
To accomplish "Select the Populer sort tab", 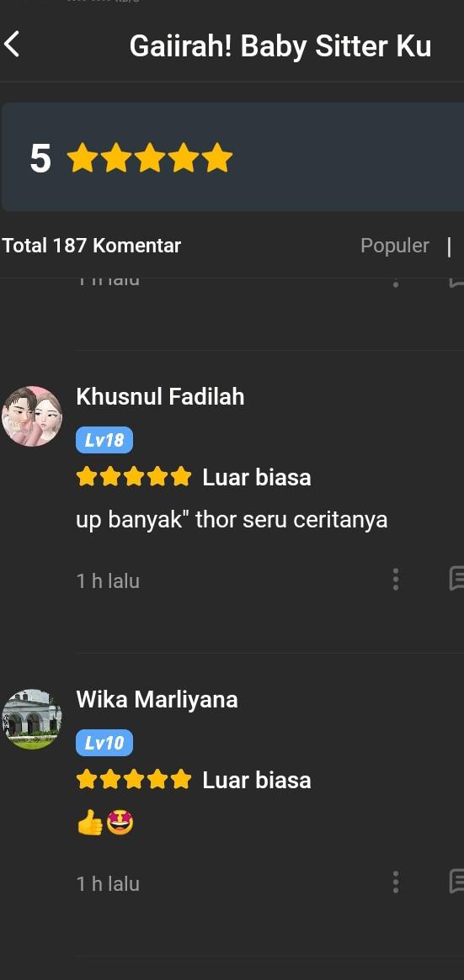I will (x=395, y=246).
